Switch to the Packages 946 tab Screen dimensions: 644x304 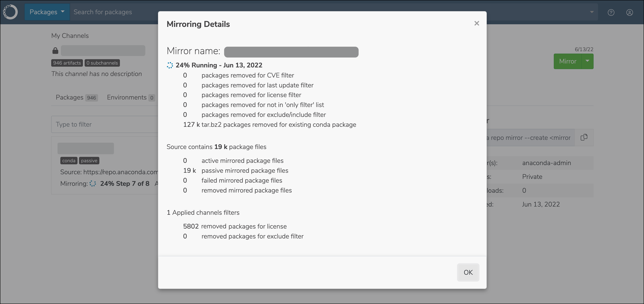(77, 97)
